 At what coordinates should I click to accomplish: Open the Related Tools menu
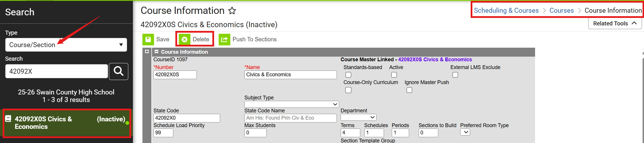[615, 23]
